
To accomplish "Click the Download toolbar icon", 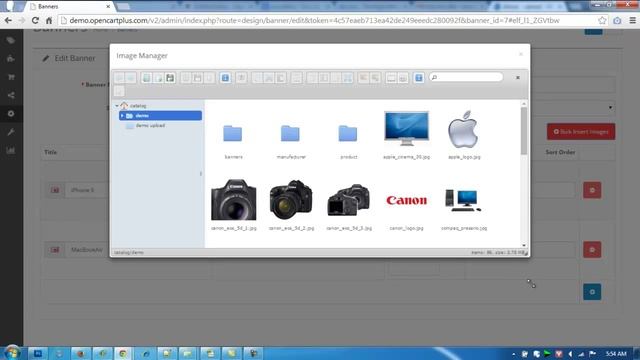I will 198,78.
